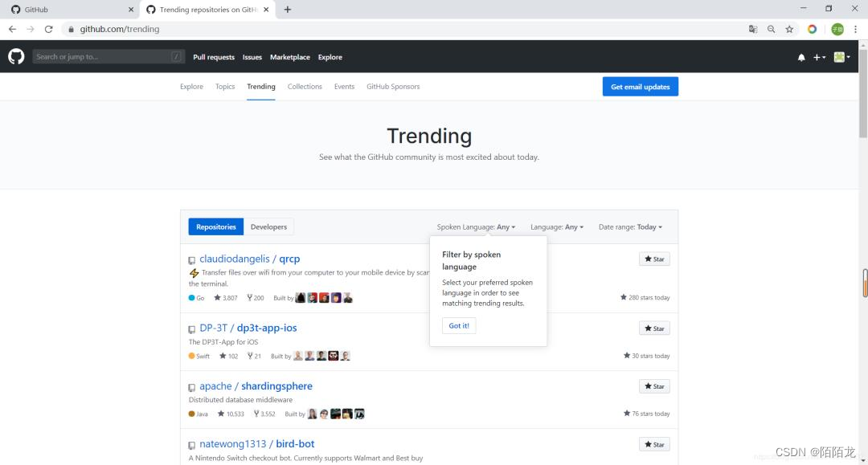Expand the Spoken Language: Any dropdown
Screen dimensions: 868x465
[x=476, y=226]
